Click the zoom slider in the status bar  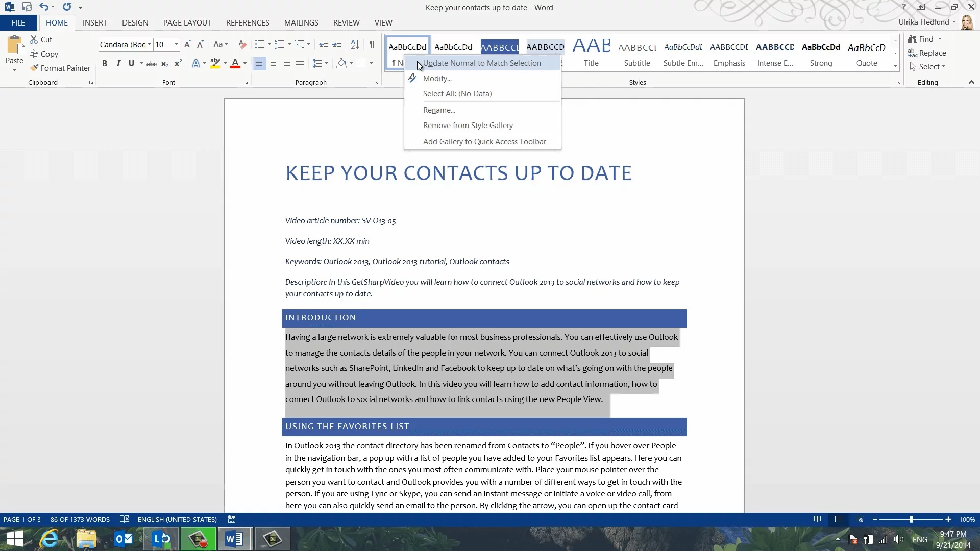pyautogui.click(x=911, y=519)
